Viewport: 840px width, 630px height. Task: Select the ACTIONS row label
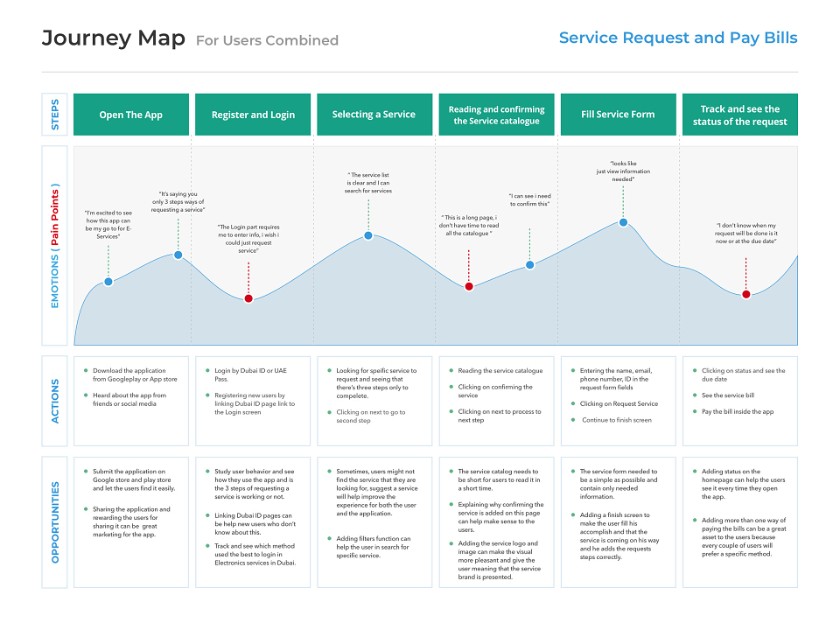pos(54,402)
